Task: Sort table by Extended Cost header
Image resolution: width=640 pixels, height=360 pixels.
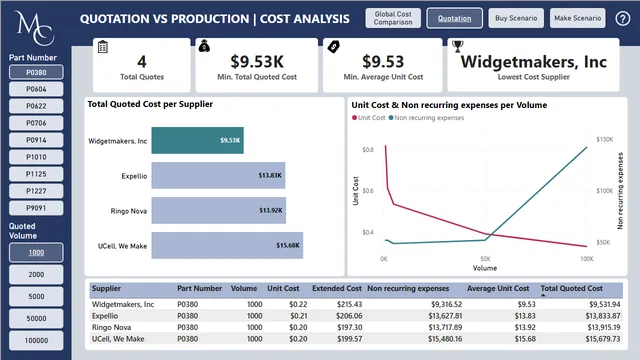Action: pos(337,289)
